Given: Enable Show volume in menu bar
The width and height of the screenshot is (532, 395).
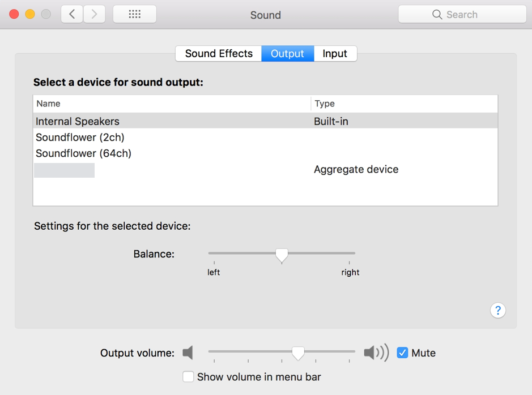Looking at the screenshot, I should pos(188,376).
